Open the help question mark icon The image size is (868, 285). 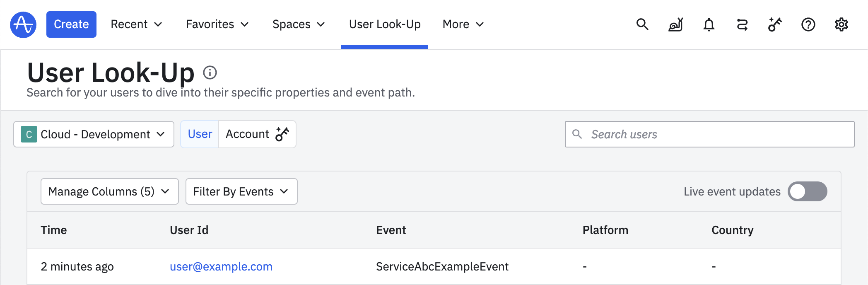coord(808,24)
